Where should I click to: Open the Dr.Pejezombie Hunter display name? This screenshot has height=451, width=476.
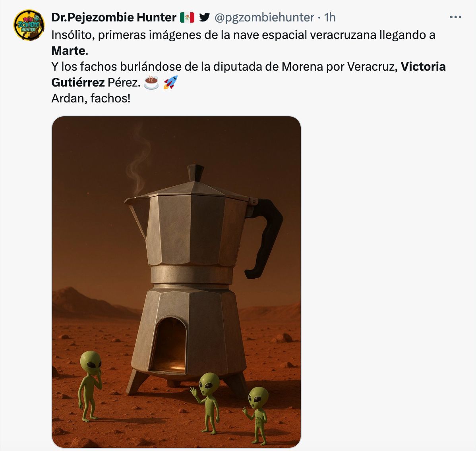point(114,17)
